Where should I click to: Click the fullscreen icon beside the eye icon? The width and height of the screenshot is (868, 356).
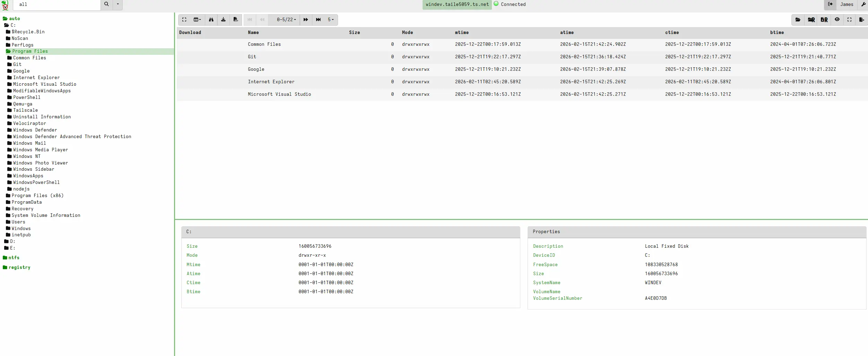pos(850,20)
